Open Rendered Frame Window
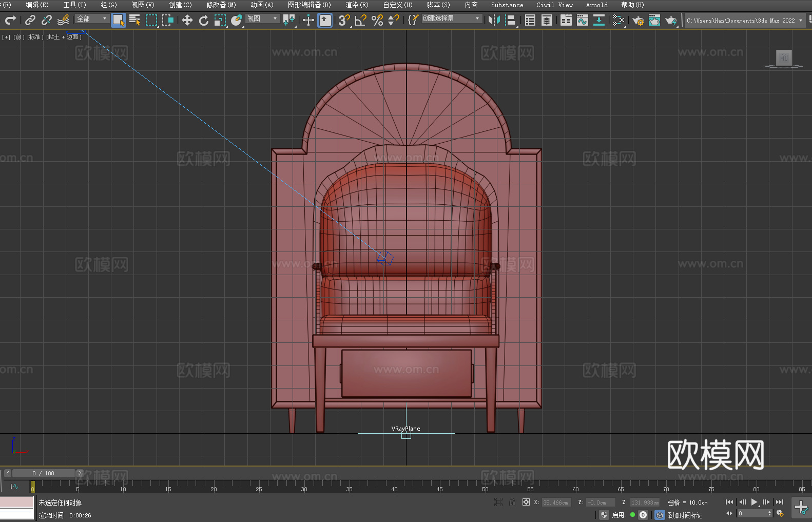 click(654, 20)
